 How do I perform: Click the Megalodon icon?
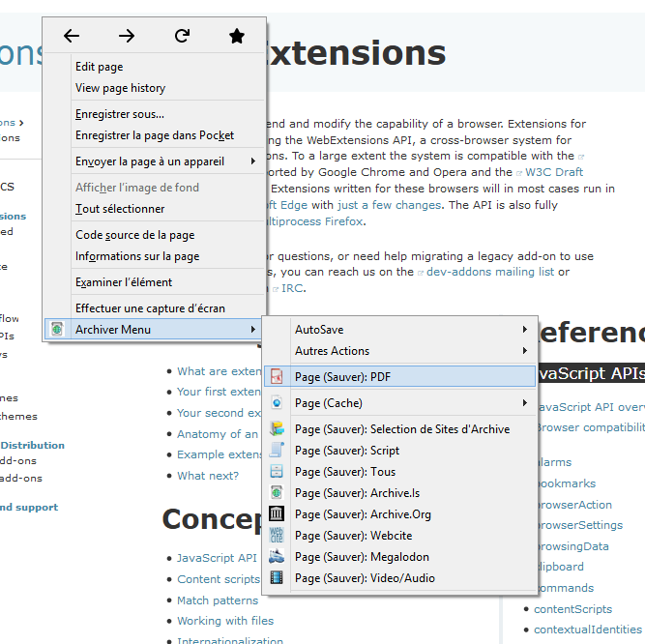[x=277, y=557]
